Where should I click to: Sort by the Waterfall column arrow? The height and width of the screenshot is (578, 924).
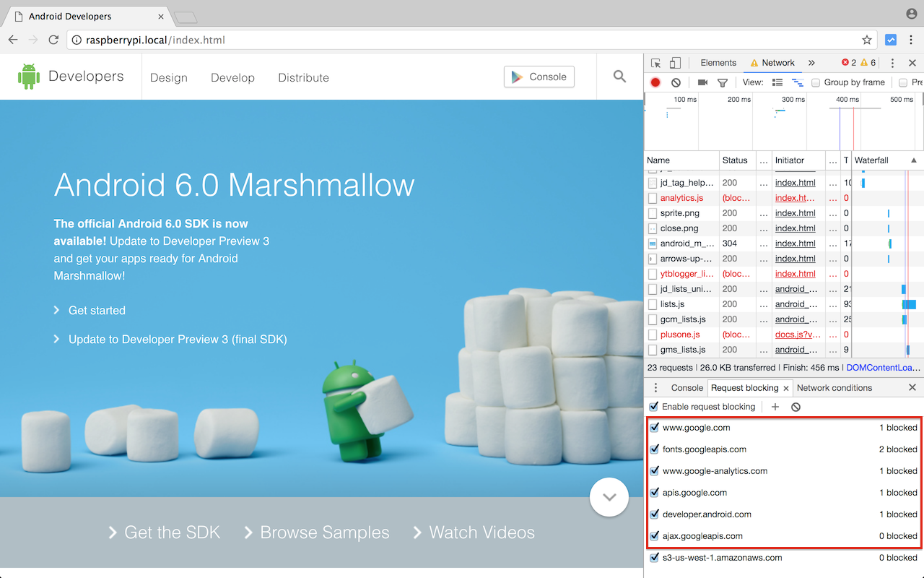pos(914,160)
